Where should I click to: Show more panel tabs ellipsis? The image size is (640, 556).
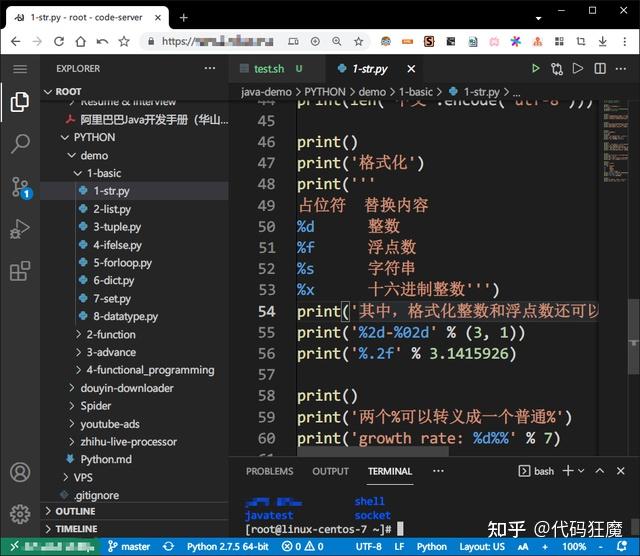pos(438,471)
